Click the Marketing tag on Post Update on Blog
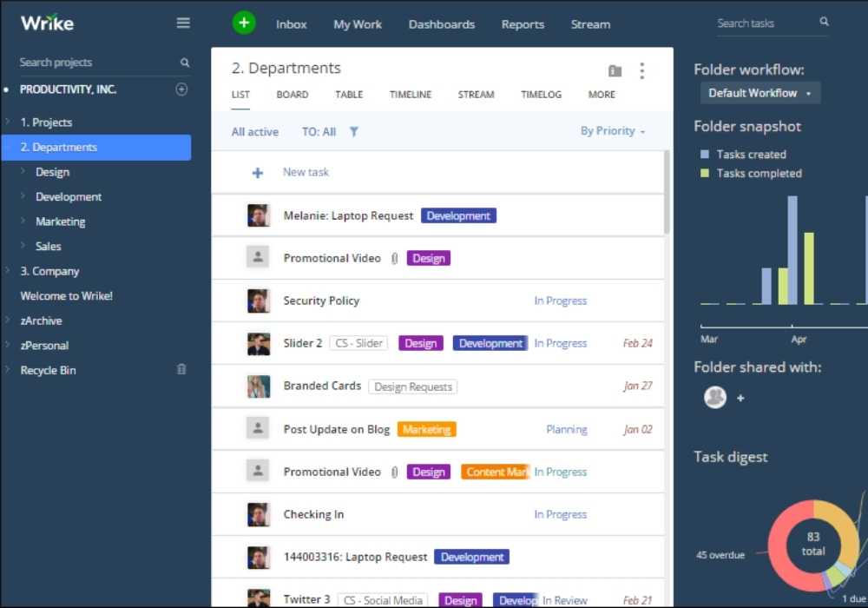 pyautogui.click(x=426, y=430)
